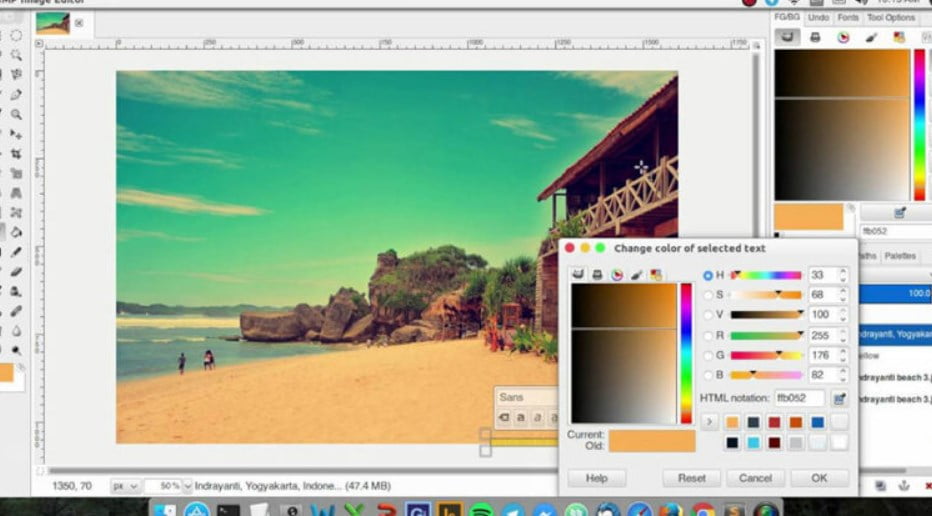
Task: Click the orange foreground color in toolbox
Action: (7, 373)
